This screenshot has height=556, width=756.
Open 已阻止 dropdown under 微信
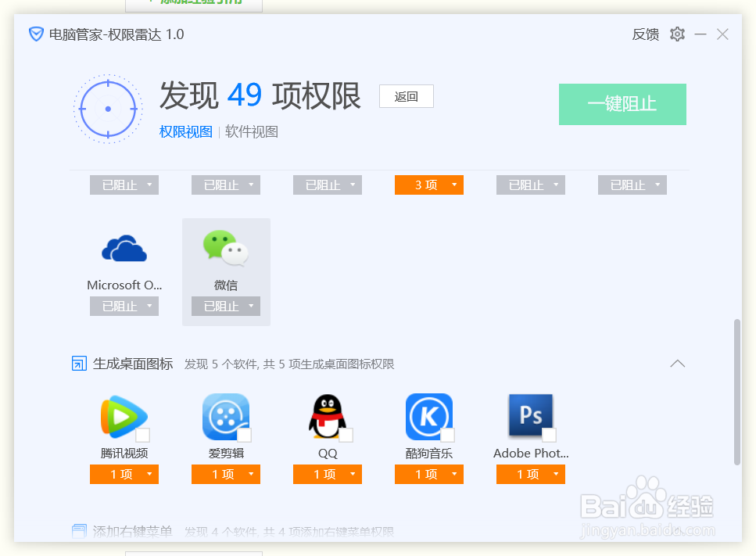coord(226,307)
